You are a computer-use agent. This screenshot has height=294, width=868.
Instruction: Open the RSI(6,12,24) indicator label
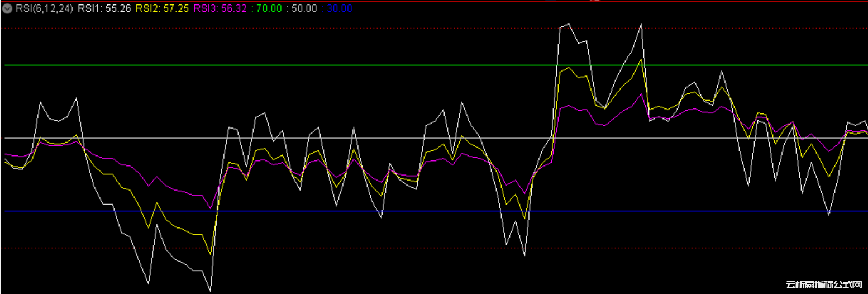pyautogui.click(x=44, y=9)
